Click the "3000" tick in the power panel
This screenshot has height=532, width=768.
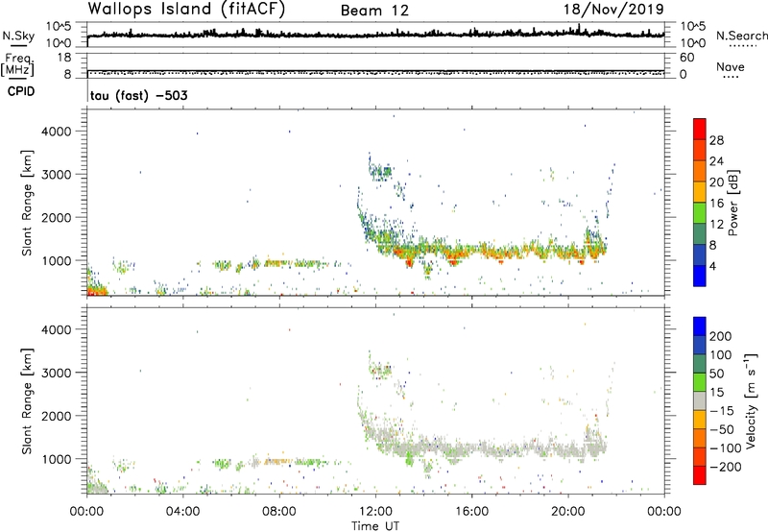point(57,174)
